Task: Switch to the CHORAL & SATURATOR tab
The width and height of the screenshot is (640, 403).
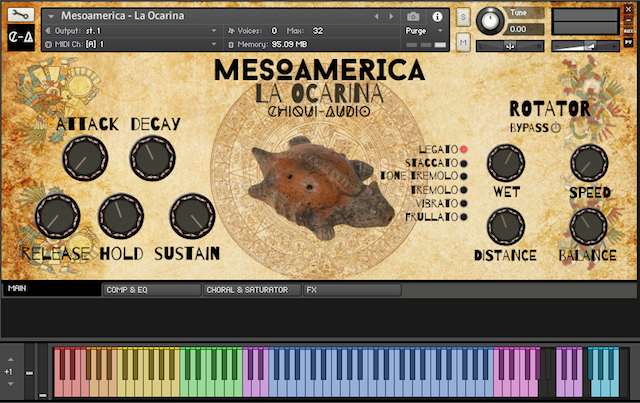Action: 252,290
